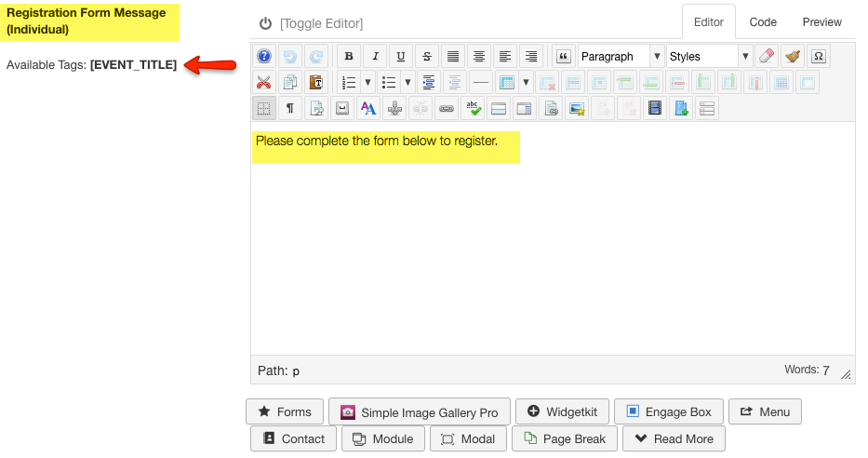Increase indent of paragraph
Screen dimensions: 868x458
point(429,83)
